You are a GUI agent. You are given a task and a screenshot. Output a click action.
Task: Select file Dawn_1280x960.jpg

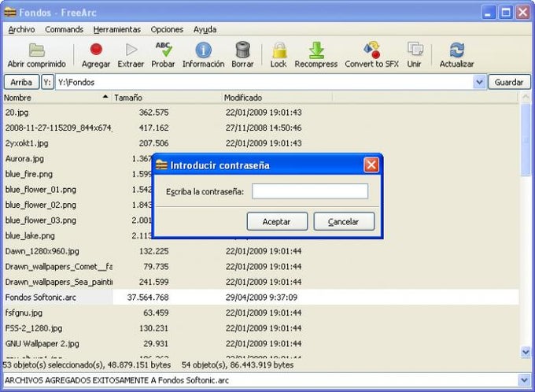click(42, 251)
